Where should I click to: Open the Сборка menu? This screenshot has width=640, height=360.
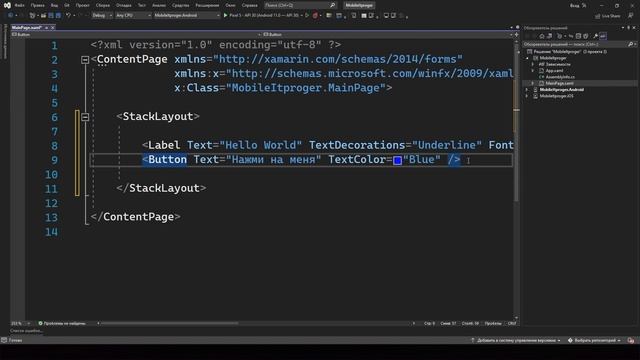pyautogui.click(x=102, y=5)
